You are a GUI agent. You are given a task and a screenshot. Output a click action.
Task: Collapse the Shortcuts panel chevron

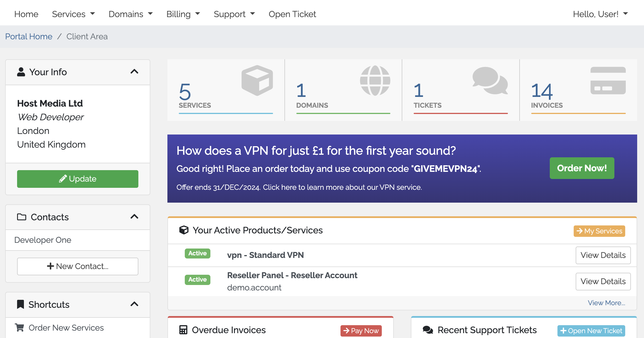pyautogui.click(x=134, y=304)
